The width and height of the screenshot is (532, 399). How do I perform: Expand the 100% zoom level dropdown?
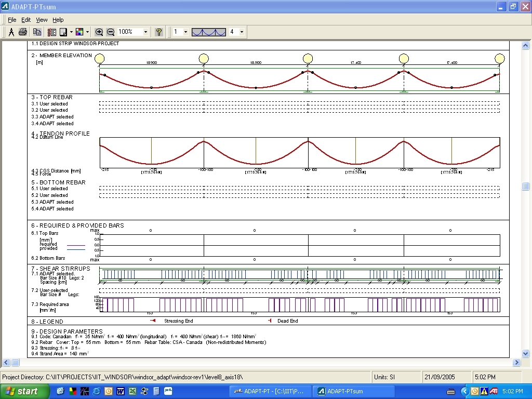click(x=145, y=32)
